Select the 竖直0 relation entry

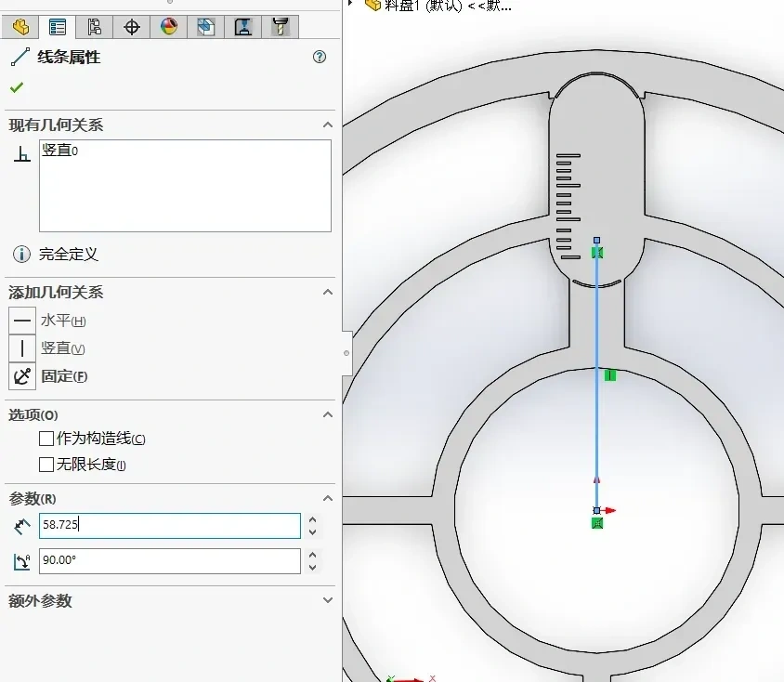[x=60, y=150]
